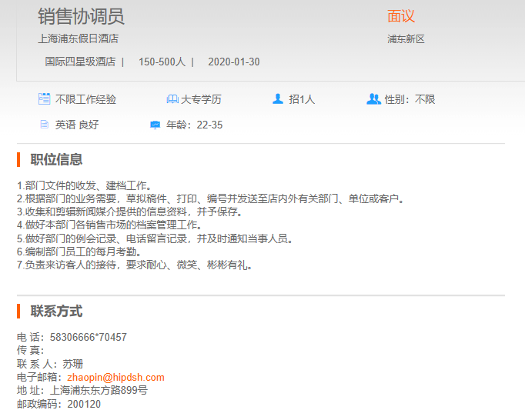Click the 2020-01-30 posting date

(x=234, y=62)
